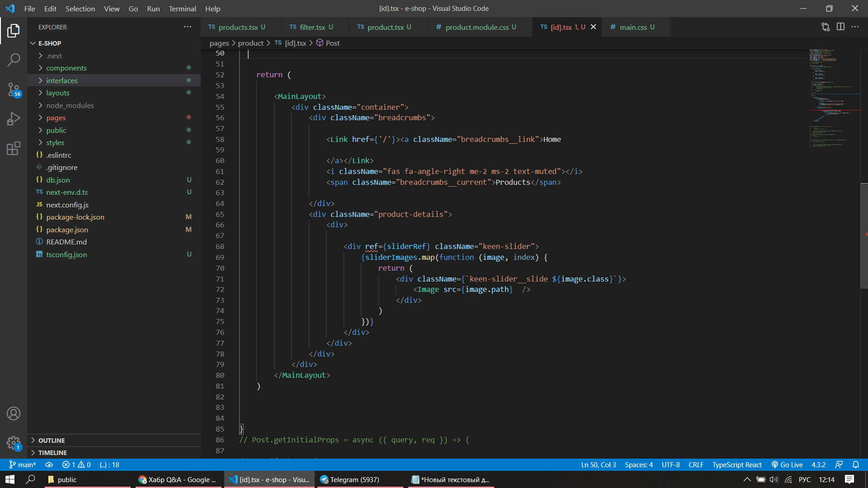Click the Split Editor Right icon
Image resolution: width=868 pixels, height=488 pixels.
[840, 27]
